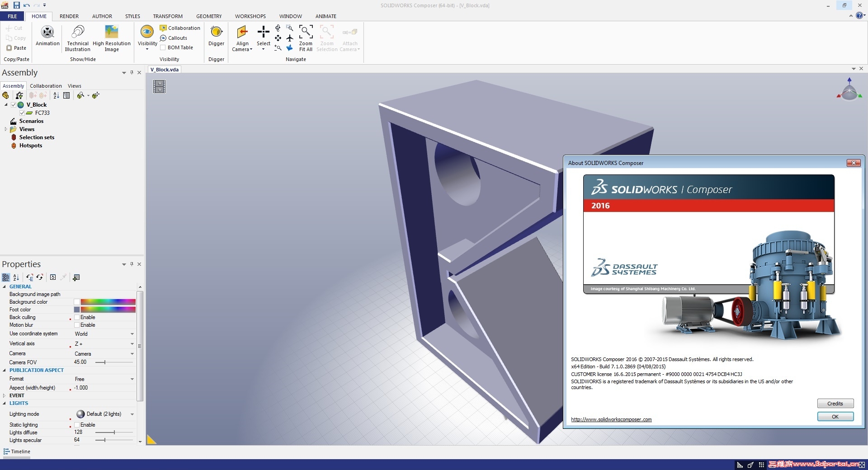Open the solidworkscomposer.com link
The height and width of the screenshot is (470, 868).
coord(611,419)
